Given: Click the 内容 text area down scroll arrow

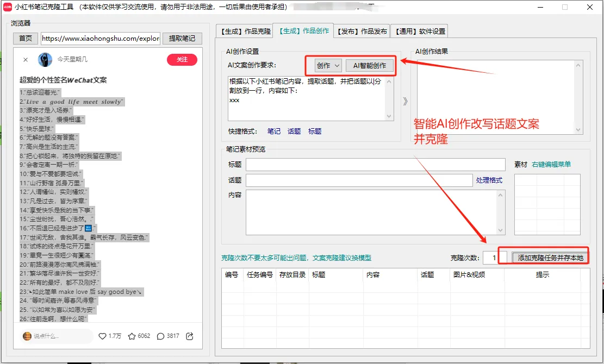Looking at the screenshot, I should click(499, 231).
